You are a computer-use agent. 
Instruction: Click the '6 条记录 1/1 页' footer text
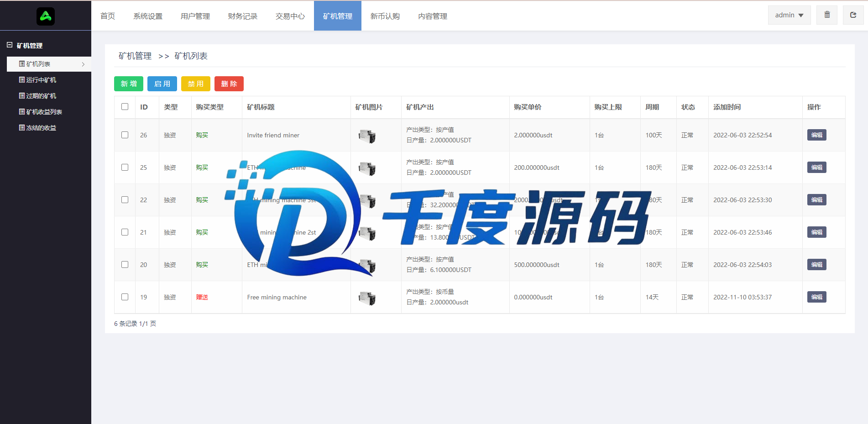[x=135, y=324]
